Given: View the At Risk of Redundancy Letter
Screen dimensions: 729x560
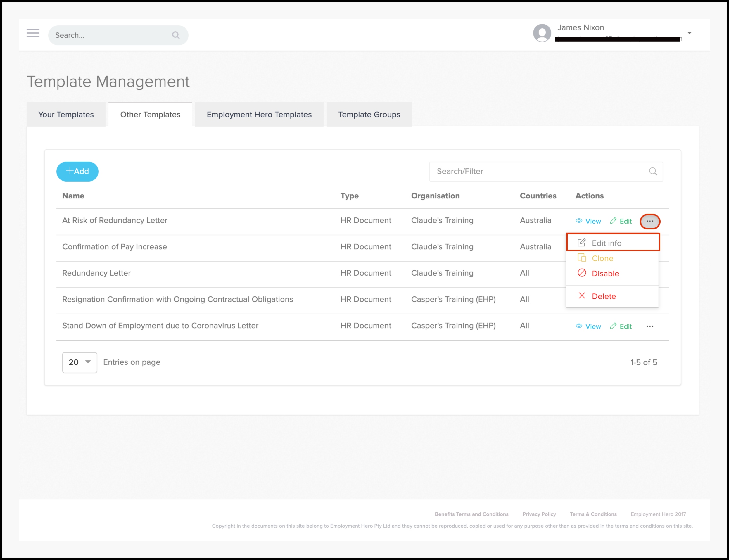Looking at the screenshot, I should point(588,221).
